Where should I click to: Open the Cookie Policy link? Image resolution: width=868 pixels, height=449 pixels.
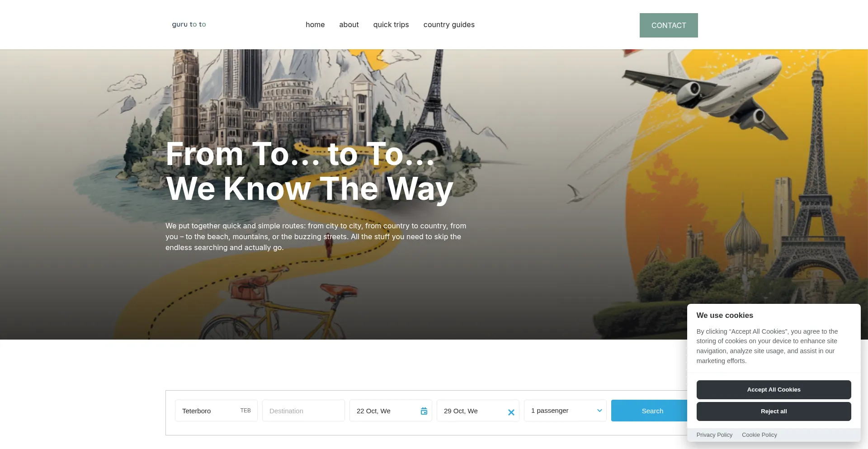click(x=759, y=435)
